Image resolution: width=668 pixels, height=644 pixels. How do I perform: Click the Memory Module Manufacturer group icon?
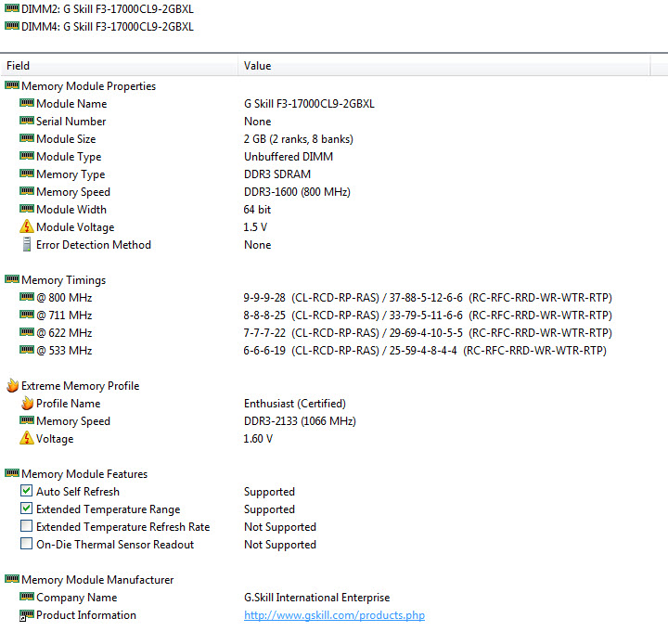point(12,579)
